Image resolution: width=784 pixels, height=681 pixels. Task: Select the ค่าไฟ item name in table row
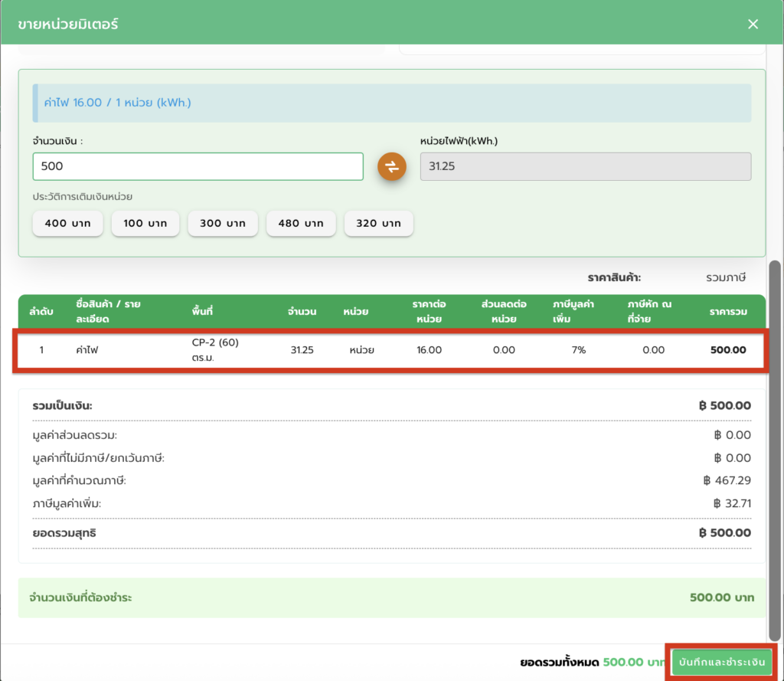(x=86, y=350)
